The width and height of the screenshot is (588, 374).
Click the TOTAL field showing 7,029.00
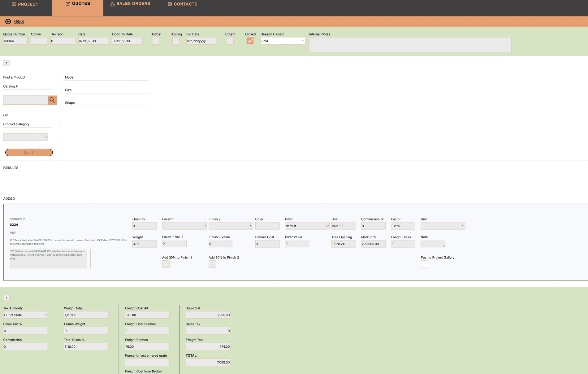coord(208,363)
